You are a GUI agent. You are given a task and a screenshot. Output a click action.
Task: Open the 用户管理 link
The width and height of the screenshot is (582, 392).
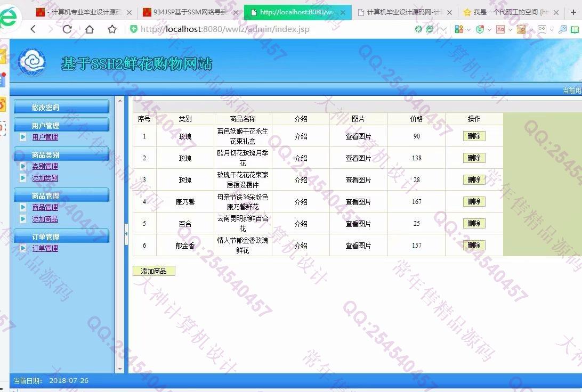click(x=45, y=137)
